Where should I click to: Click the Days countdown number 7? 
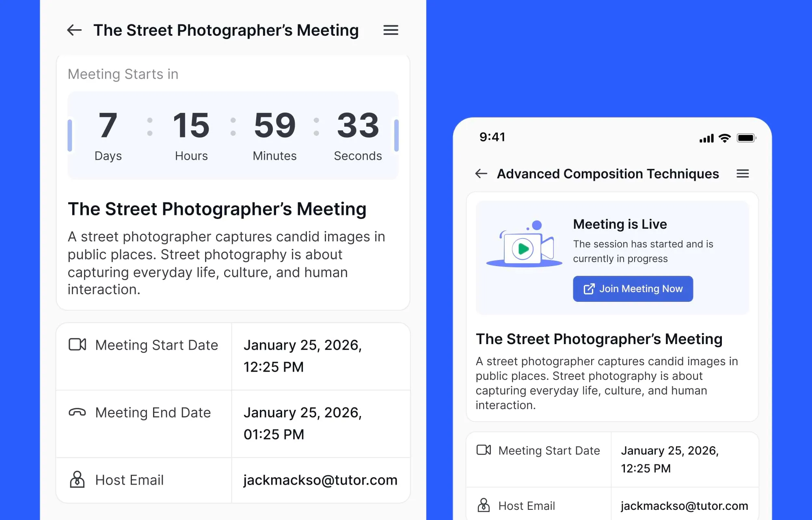click(x=108, y=126)
